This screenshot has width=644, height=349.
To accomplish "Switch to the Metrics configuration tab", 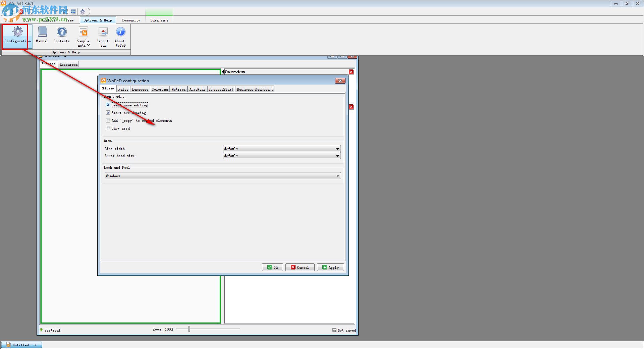I will coord(178,89).
